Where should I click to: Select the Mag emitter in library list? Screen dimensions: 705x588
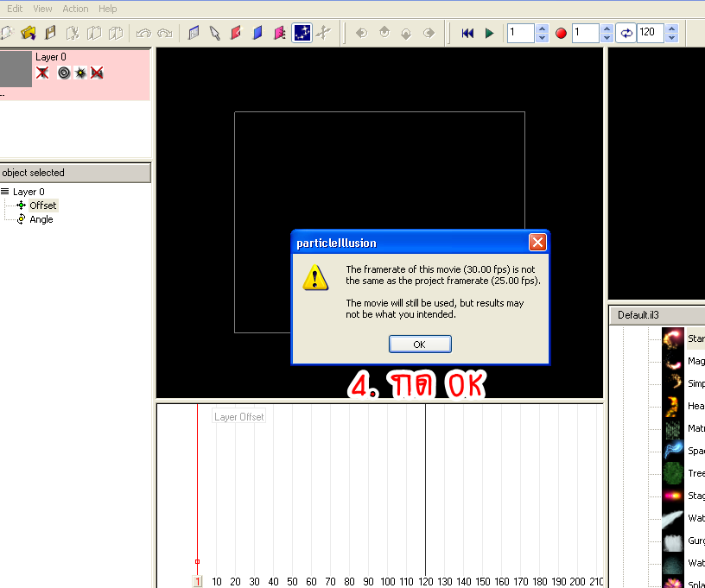pos(696,361)
